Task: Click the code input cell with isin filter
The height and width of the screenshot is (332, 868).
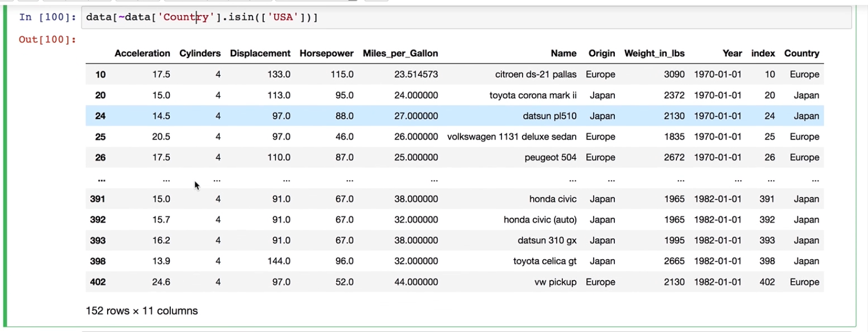Action: click(466, 18)
